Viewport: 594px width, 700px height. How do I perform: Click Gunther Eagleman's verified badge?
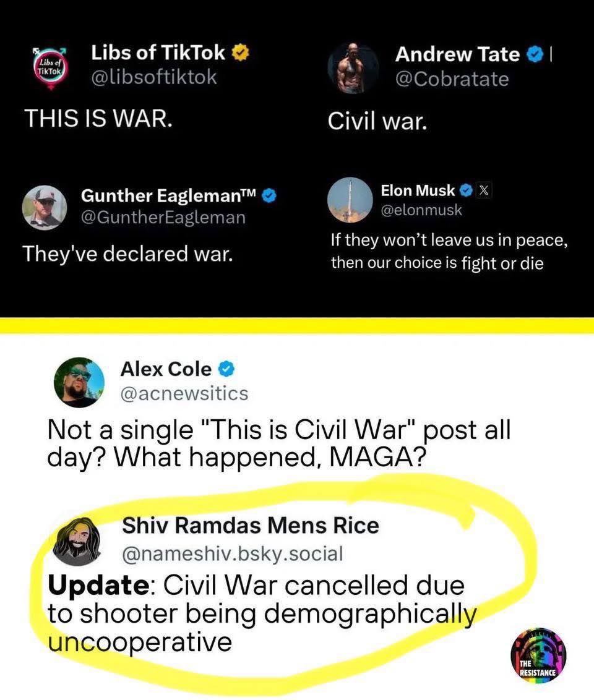coord(269,195)
